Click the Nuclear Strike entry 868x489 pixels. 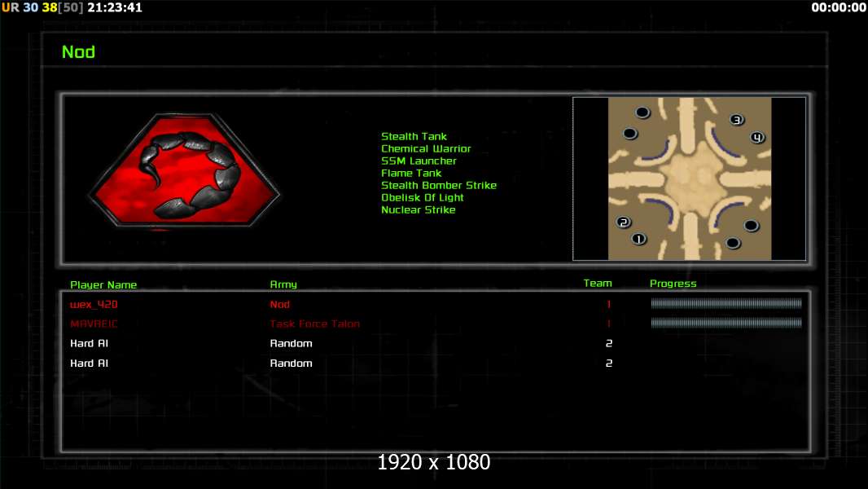tap(418, 209)
